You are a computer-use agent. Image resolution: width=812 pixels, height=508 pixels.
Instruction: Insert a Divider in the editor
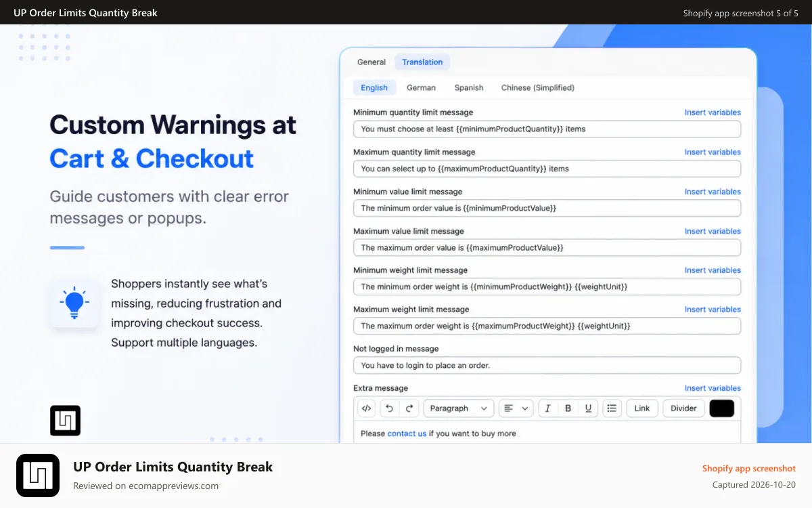click(683, 408)
